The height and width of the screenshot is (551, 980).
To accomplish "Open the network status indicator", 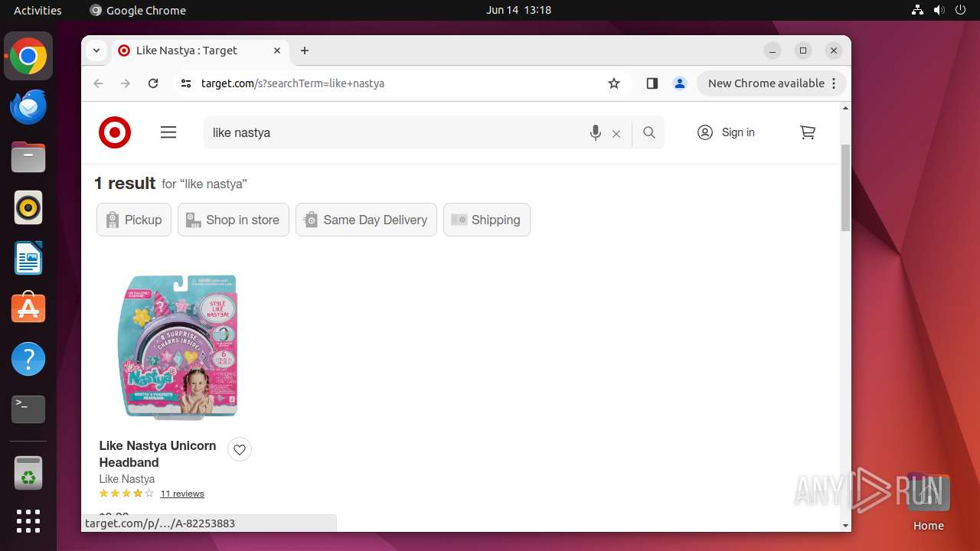I will (918, 10).
